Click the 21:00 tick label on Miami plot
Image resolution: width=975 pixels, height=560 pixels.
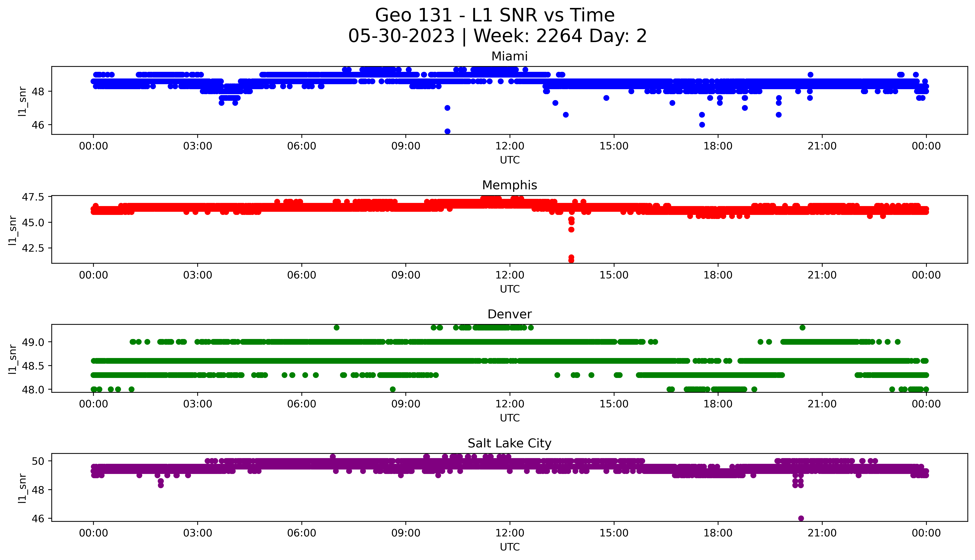click(x=822, y=146)
